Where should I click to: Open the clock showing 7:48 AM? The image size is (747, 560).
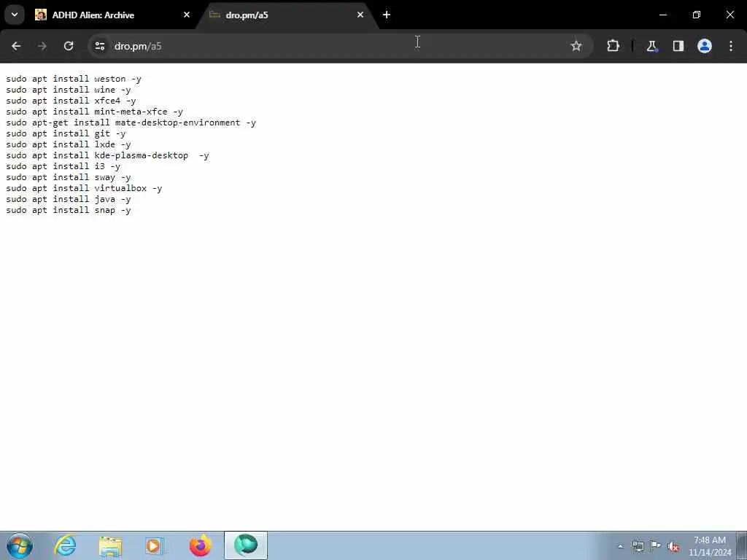click(709, 546)
